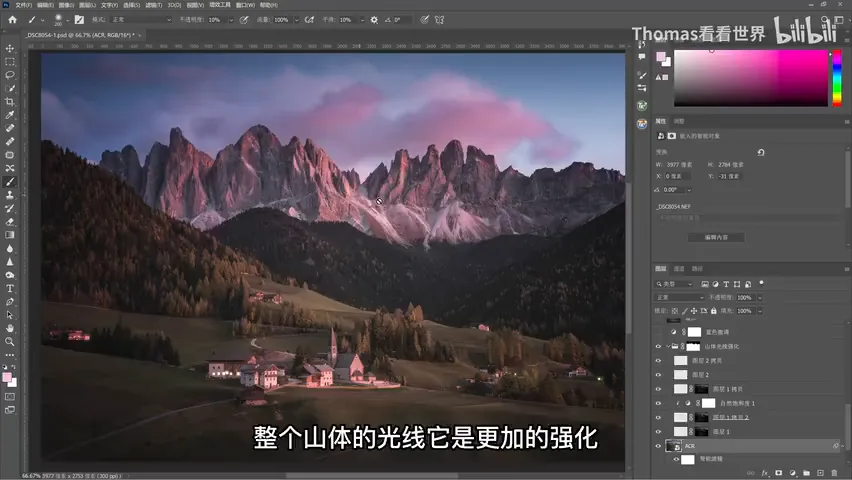The height and width of the screenshot is (480, 852).
Task: Hide the 图层 1 layer
Action: coord(658,432)
